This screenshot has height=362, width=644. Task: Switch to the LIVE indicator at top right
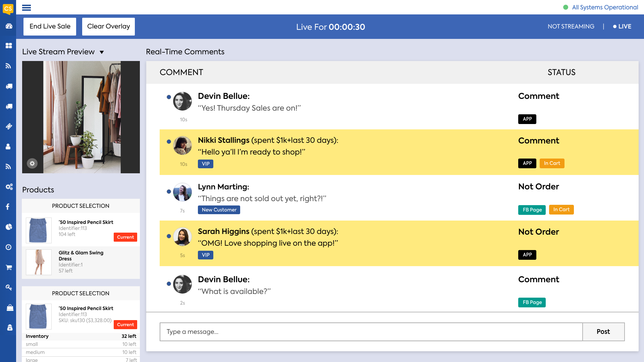click(x=622, y=26)
